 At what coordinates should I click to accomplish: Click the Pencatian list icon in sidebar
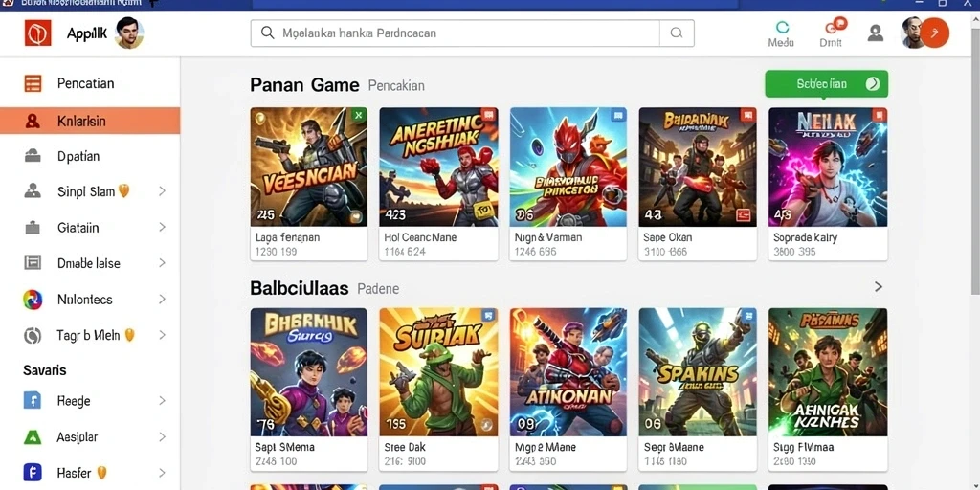pos(33,83)
